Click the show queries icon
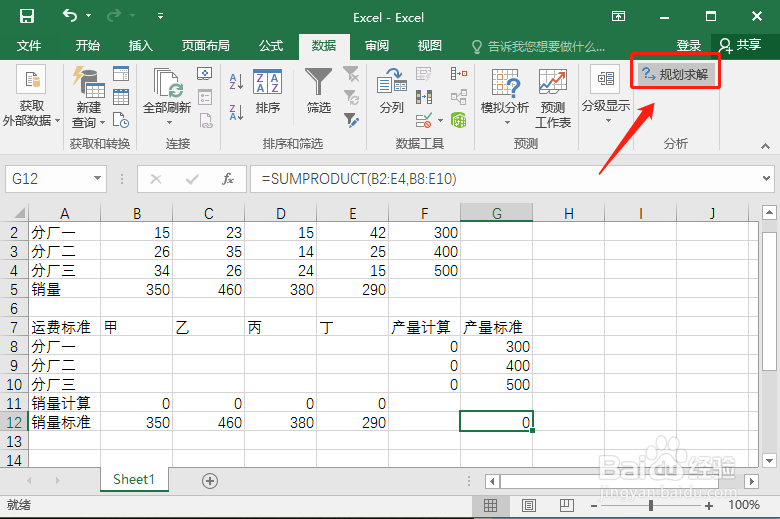Screen dimensions: 780x519 click(x=121, y=74)
